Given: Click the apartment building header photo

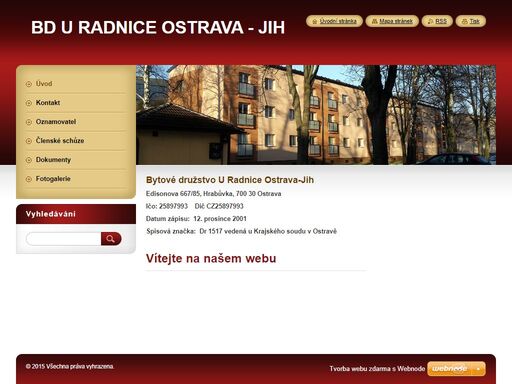Looking at the screenshot, I should [316, 115].
